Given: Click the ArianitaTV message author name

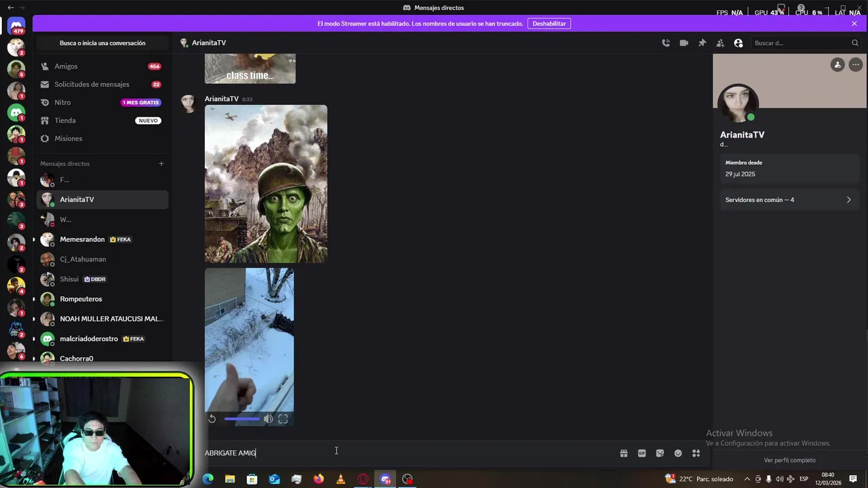Looking at the screenshot, I should click(222, 99).
